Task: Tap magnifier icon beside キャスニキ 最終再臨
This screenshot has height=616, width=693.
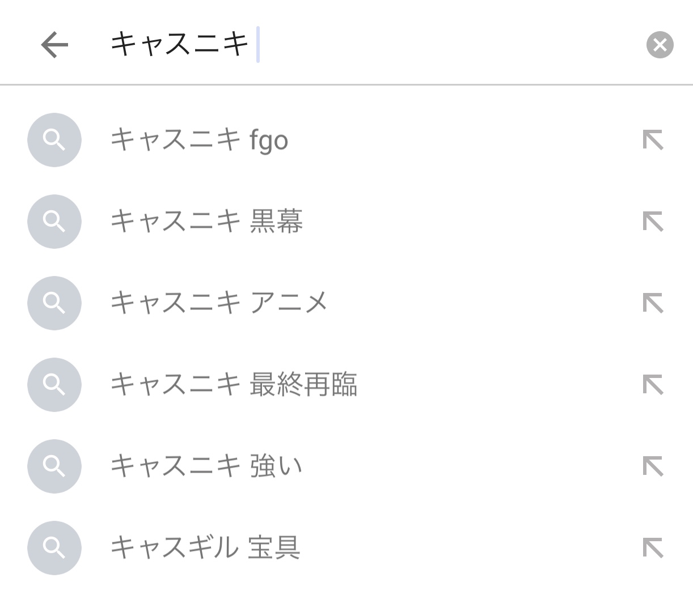Action: point(54,385)
